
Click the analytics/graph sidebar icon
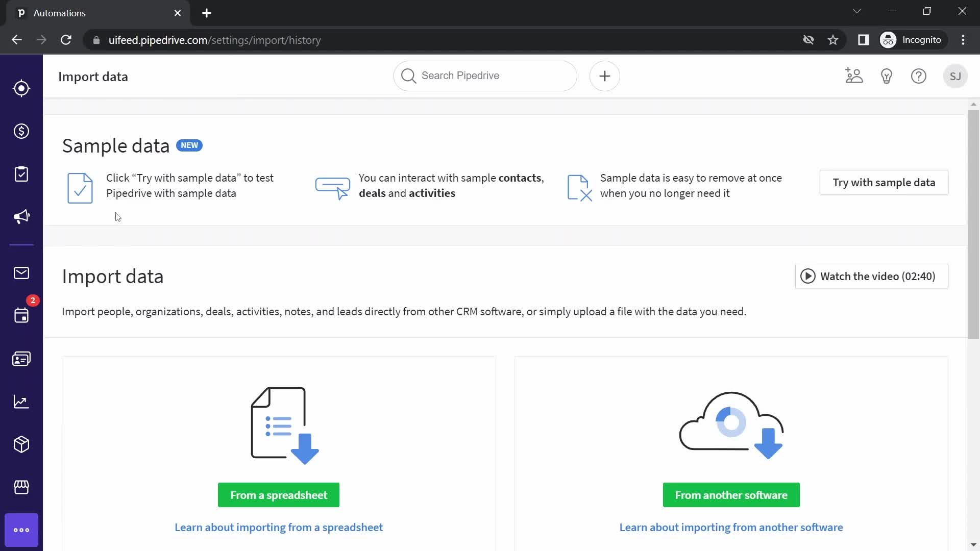(x=21, y=402)
